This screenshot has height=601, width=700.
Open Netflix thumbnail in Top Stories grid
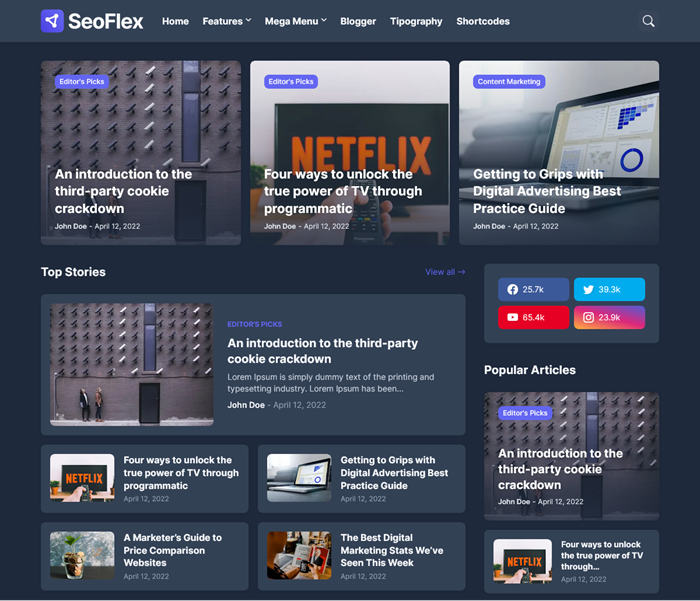(82, 478)
